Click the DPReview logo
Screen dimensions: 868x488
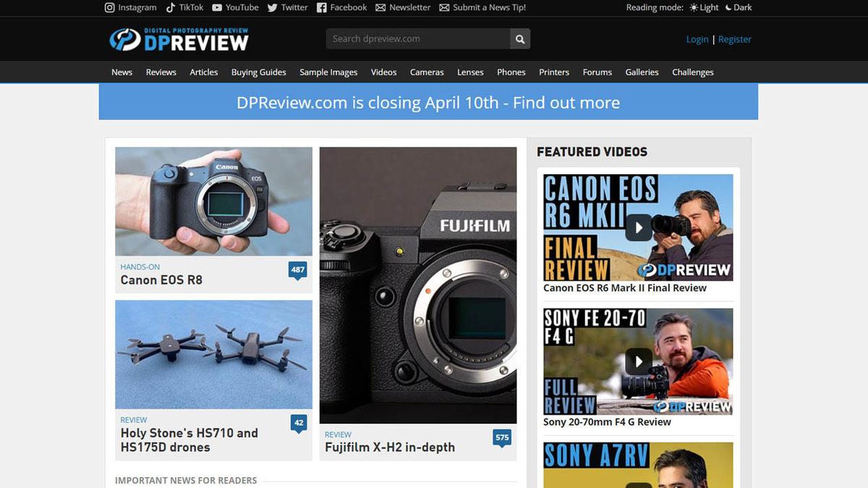click(179, 39)
